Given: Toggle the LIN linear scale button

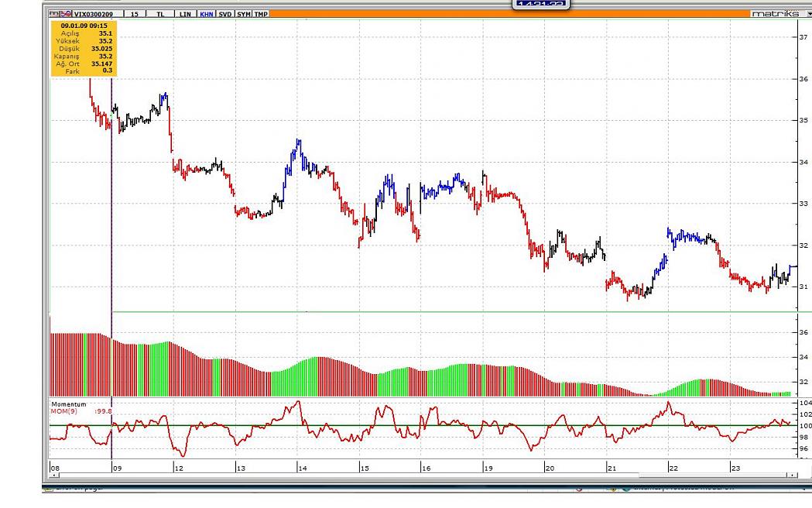Looking at the screenshot, I should point(185,14).
